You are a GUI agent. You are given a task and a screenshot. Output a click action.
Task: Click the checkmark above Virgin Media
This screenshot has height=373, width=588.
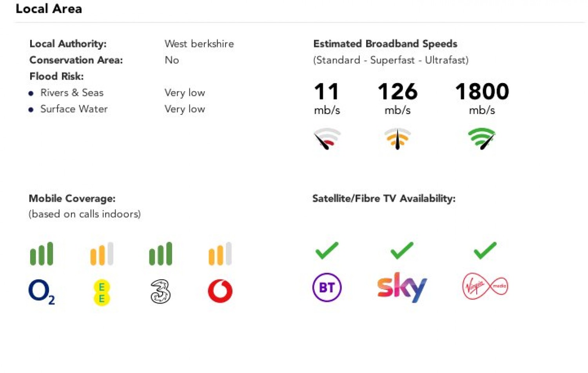click(x=485, y=251)
